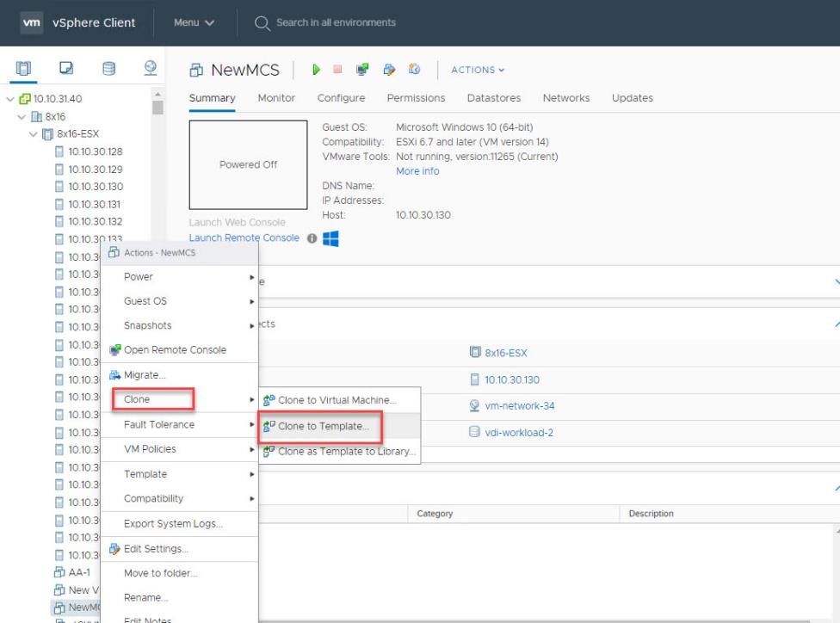Choose Migrate in the context menu
840x623 pixels.
point(145,375)
